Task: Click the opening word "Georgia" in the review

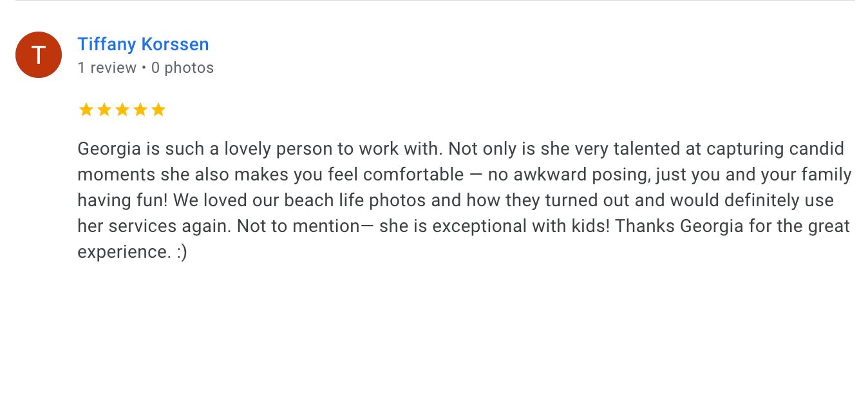Action: click(109, 149)
